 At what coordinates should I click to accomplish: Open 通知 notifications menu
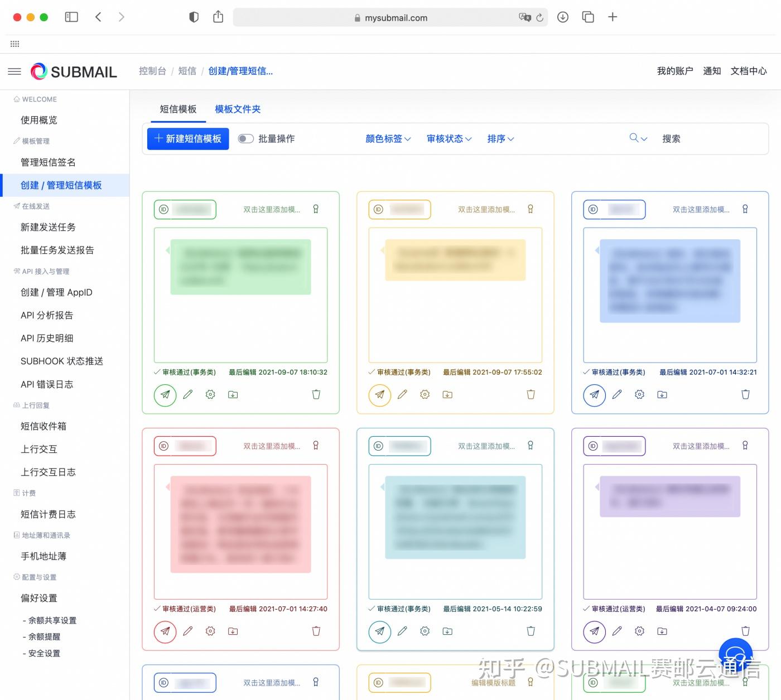pos(712,71)
